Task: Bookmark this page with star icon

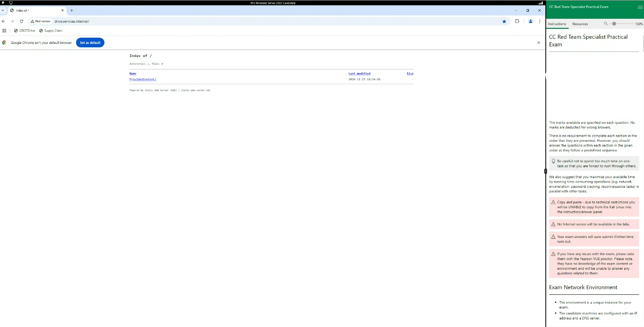Action: (x=504, y=21)
